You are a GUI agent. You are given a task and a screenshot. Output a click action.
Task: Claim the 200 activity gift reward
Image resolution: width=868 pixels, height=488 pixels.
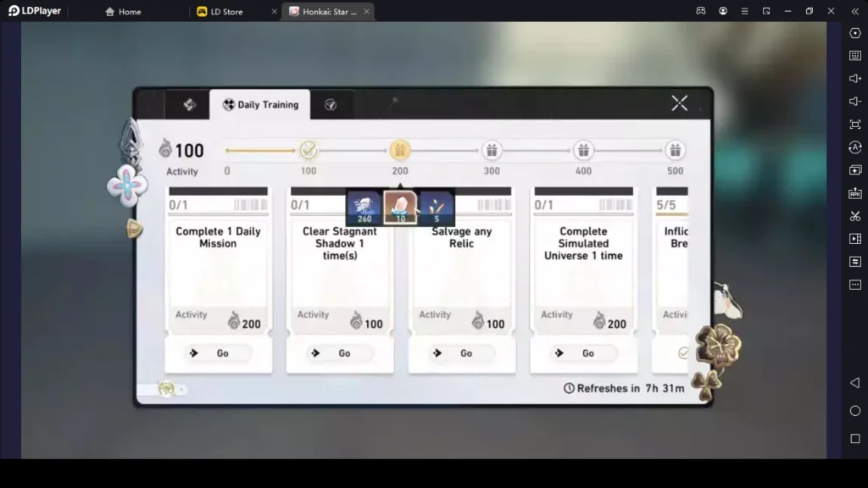(x=400, y=150)
